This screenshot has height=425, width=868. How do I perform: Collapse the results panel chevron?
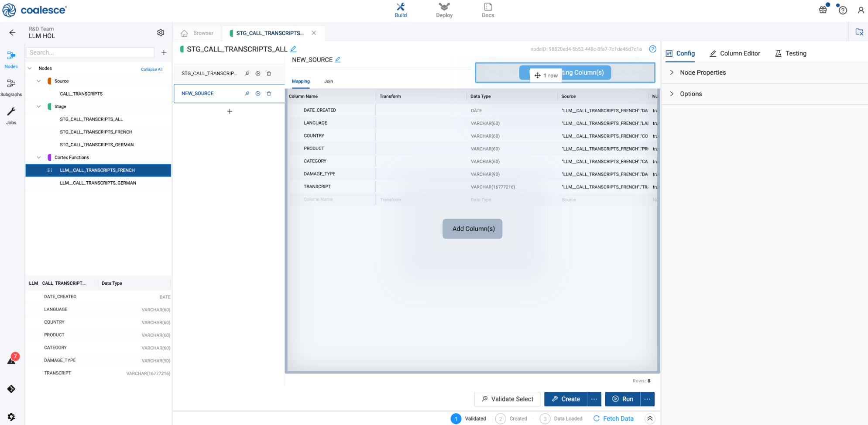(x=650, y=418)
